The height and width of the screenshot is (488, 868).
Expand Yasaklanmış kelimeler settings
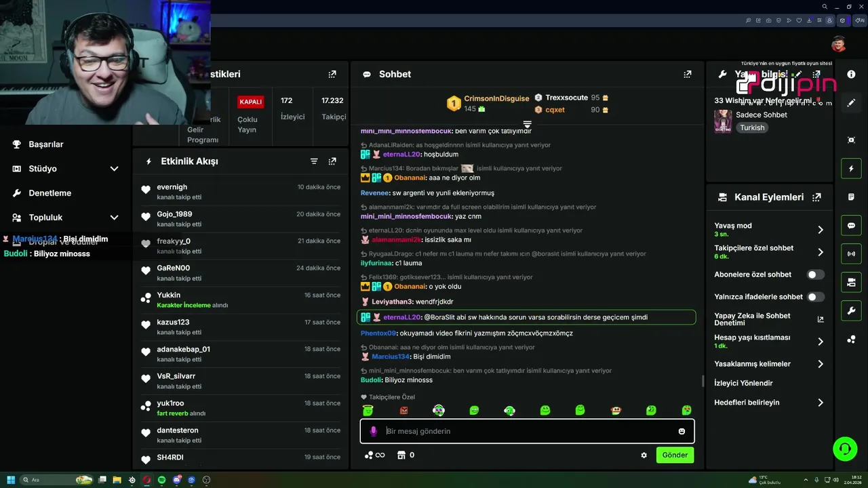(821, 364)
